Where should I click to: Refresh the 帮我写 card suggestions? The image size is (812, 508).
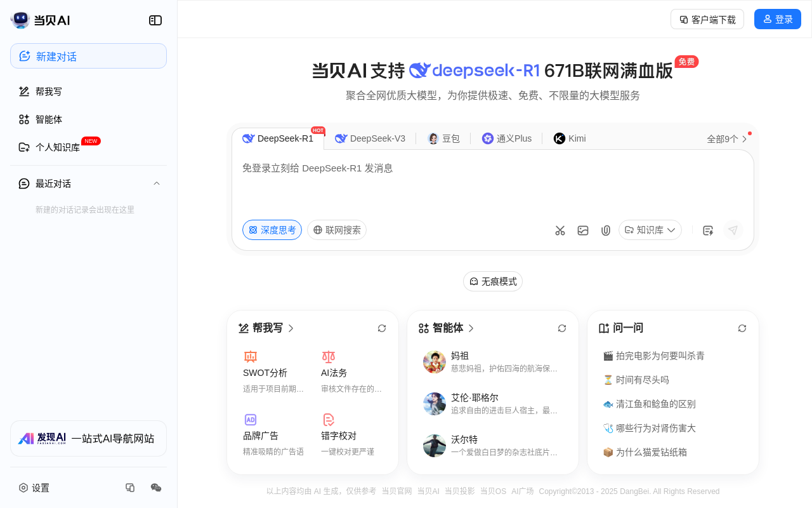click(382, 328)
